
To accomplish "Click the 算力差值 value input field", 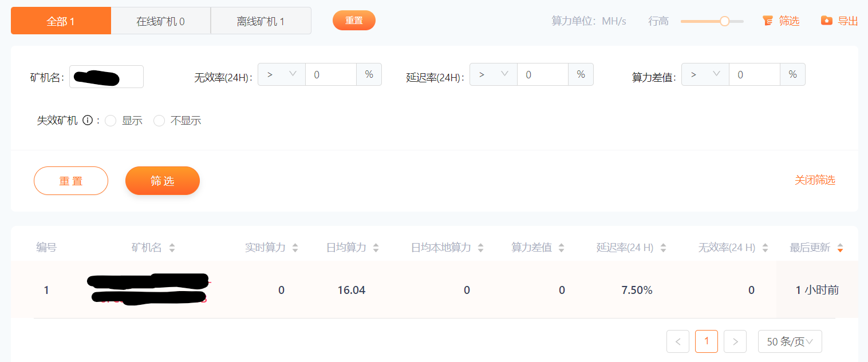I will (x=754, y=74).
